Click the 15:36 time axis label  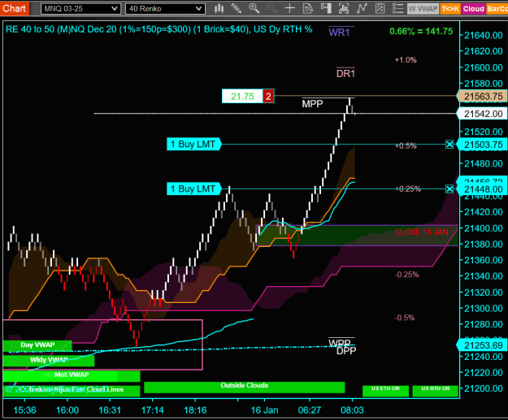point(24,410)
